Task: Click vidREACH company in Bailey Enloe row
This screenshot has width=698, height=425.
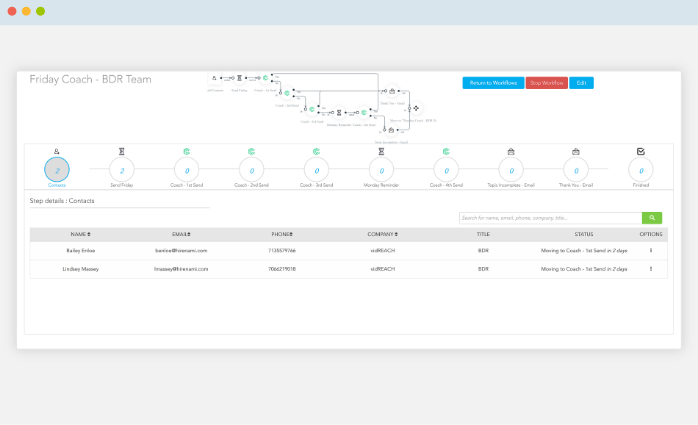Action: point(383,251)
